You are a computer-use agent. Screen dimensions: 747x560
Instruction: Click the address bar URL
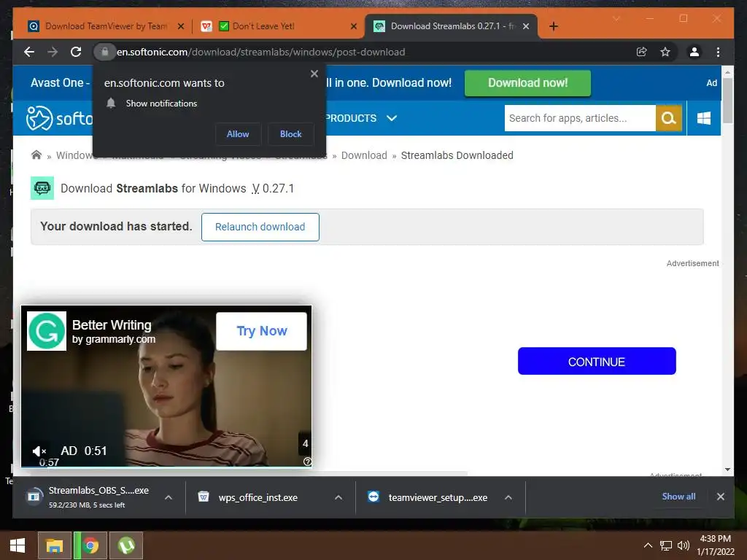pos(261,52)
